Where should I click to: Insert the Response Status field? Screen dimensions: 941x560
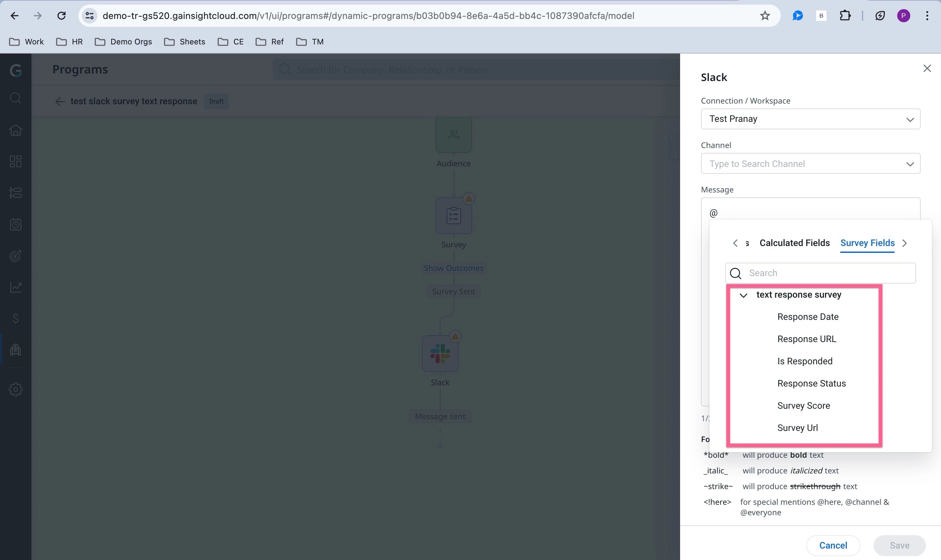point(812,383)
